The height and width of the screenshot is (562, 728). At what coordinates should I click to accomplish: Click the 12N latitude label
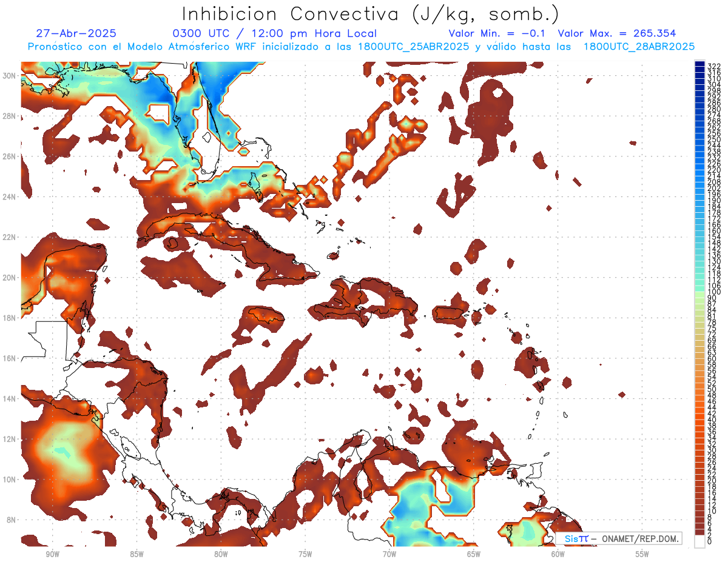10,439
